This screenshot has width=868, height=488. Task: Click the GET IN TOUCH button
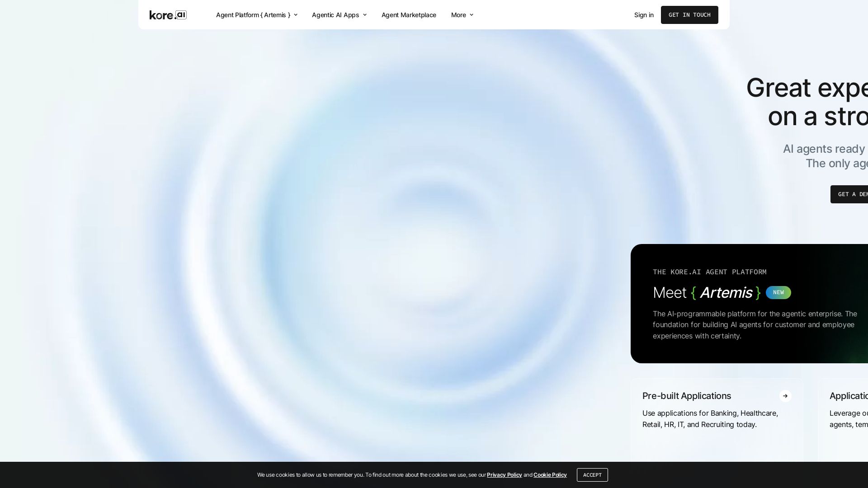click(x=689, y=15)
